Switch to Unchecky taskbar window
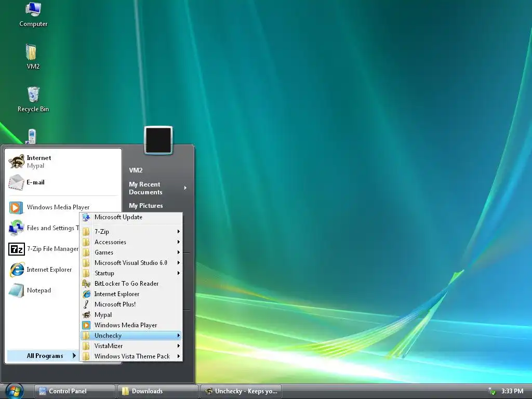This screenshot has height=399, width=532. (x=241, y=391)
